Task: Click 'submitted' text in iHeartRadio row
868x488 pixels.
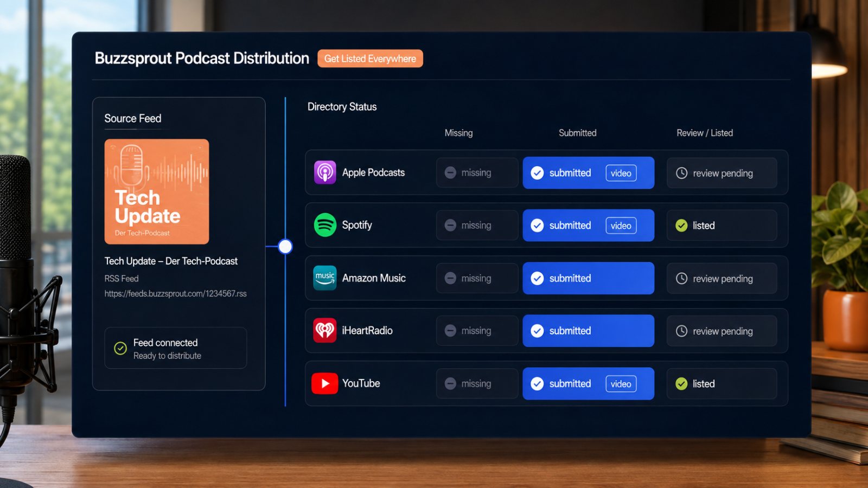Action: (x=570, y=331)
